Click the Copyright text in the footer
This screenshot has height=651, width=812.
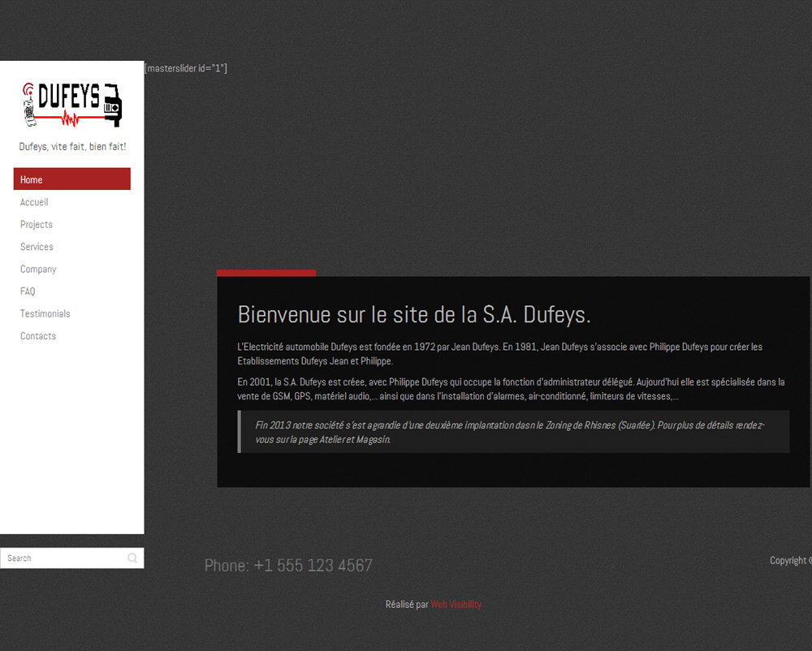pos(789,560)
